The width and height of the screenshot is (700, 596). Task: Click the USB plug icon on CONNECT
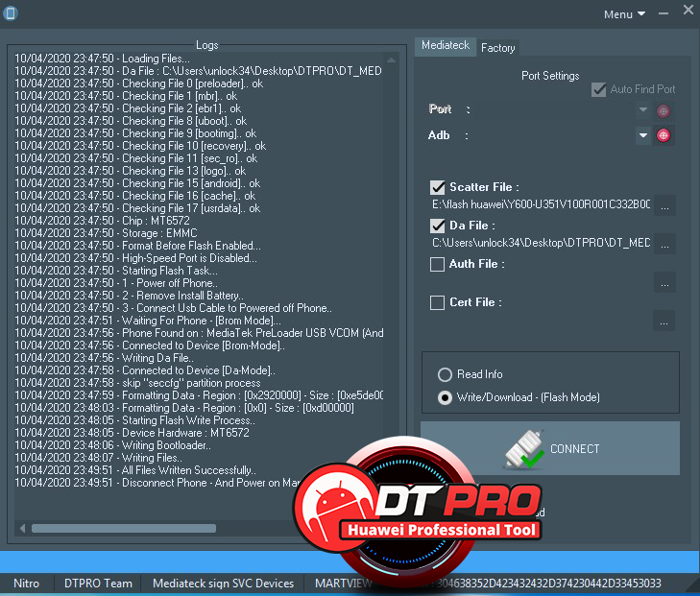pyautogui.click(x=524, y=449)
